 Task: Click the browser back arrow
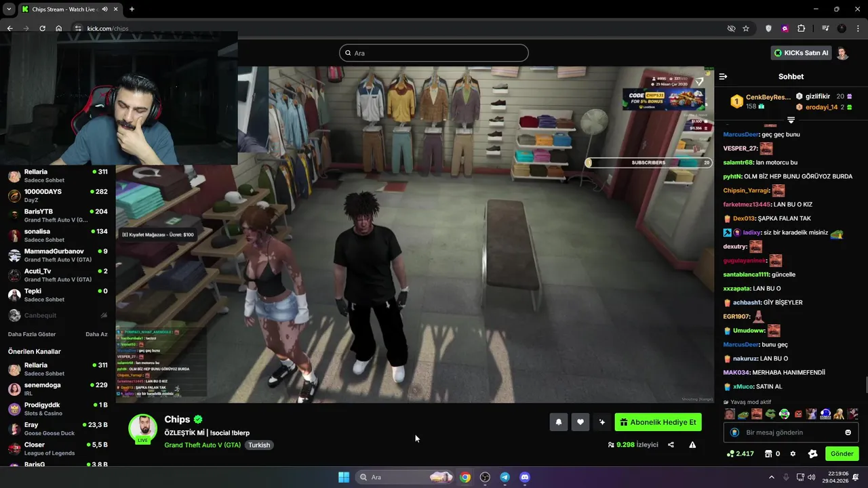[9, 28]
